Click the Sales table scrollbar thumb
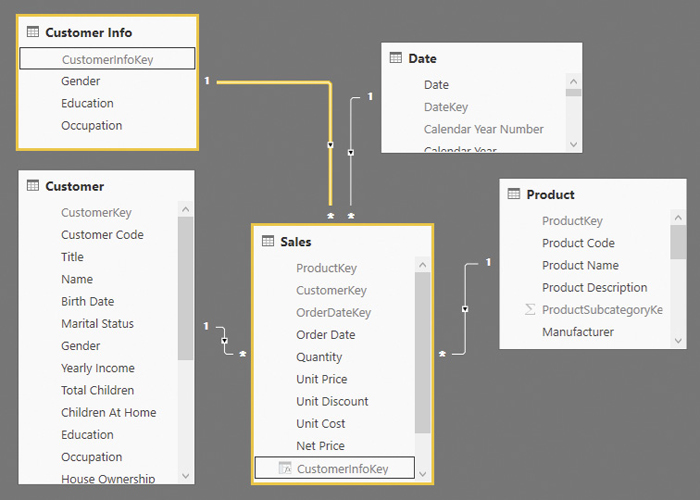This screenshot has width=700, height=500. 422,352
